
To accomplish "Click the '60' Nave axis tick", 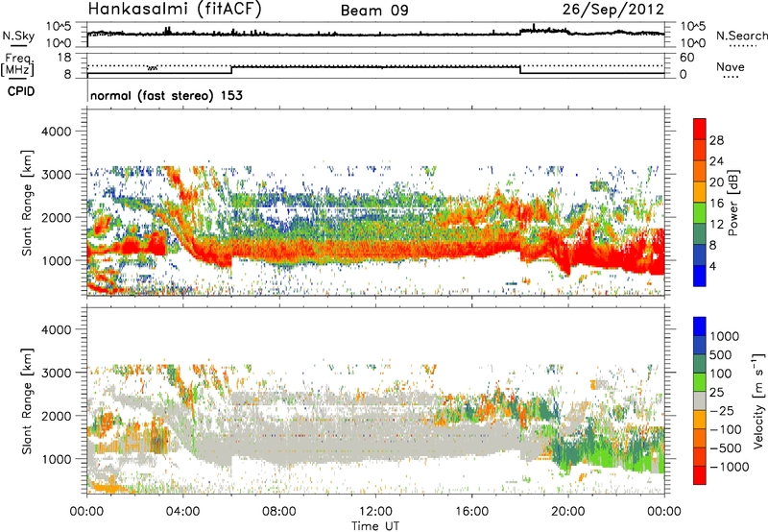I will click(686, 58).
